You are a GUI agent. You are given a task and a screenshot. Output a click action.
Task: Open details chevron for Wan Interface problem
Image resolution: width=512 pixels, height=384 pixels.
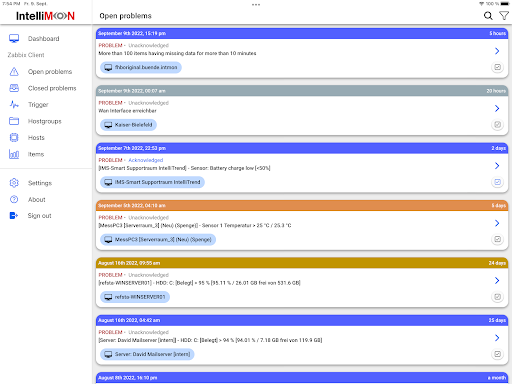tap(497, 108)
